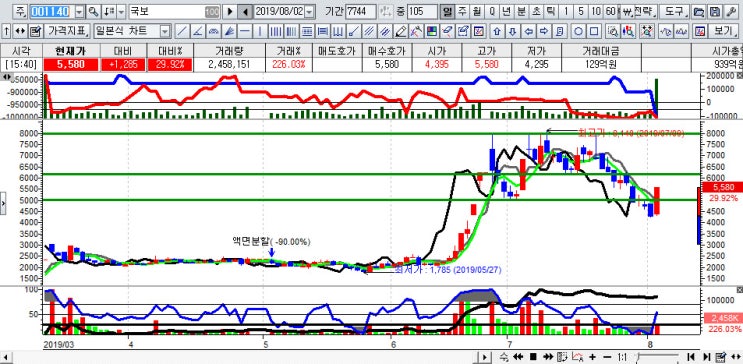Click the 10 interval button
Screen dimensions: 743x364
pyautogui.click(x=596, y=11)
